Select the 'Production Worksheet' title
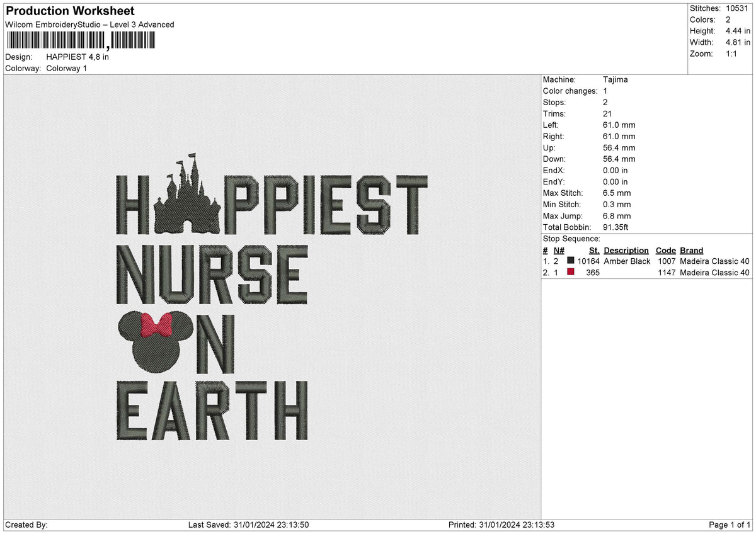 (70, 11)
